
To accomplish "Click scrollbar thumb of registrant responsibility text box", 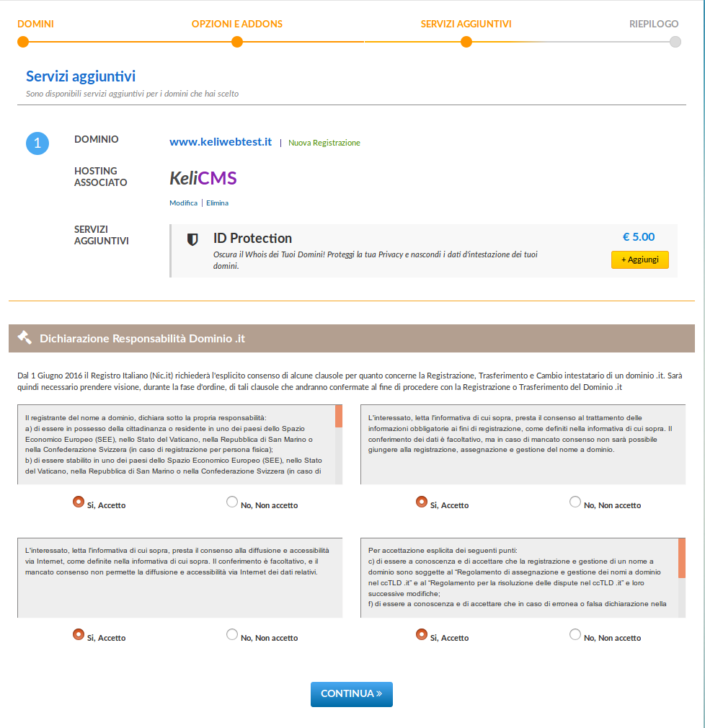I will tap(339, 416).
